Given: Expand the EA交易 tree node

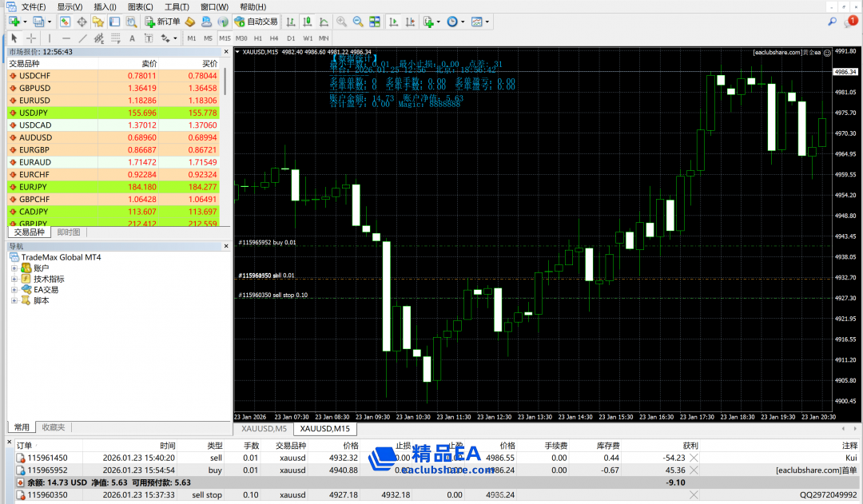Looking at the screenshot, I should point(14,290).
